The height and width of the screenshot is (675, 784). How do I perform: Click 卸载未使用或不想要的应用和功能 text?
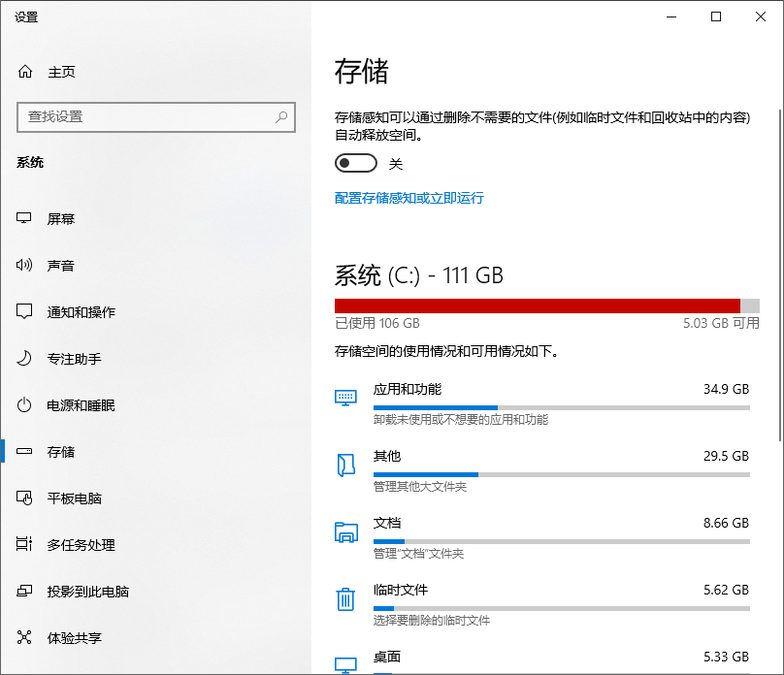coord(461,420)
